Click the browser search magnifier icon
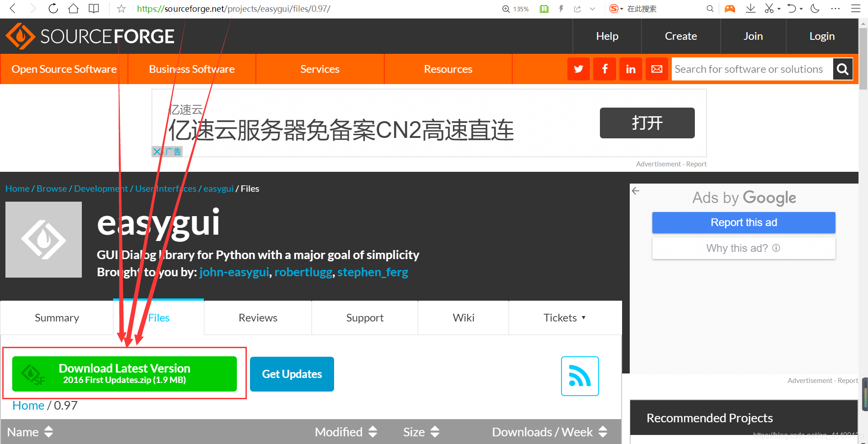 point(710,9)
